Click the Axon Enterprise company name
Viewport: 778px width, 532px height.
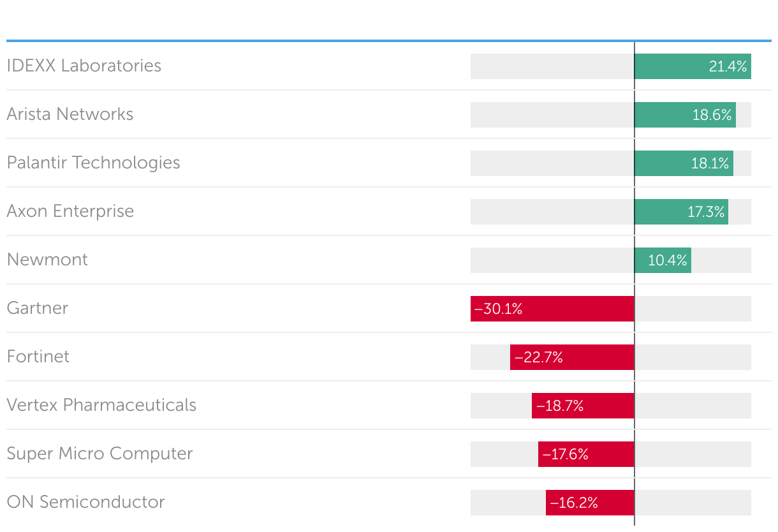(x=71, y=211)
